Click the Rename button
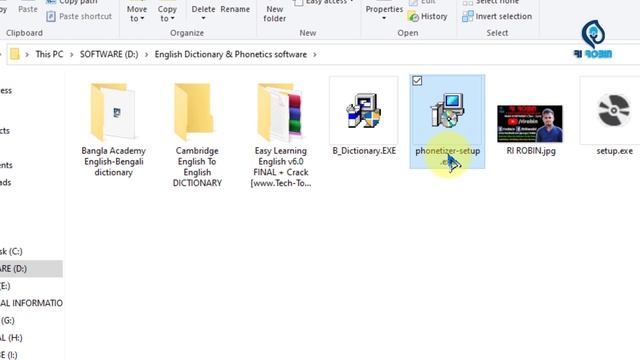The image size is (640, 360). click(x=235, y=9)
